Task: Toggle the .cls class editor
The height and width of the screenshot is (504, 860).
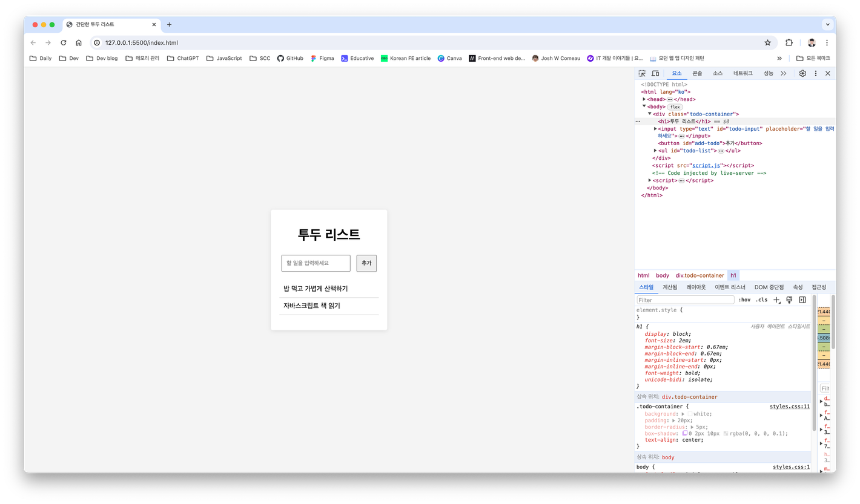Action: pyautogui.click(x=761, y=300)
